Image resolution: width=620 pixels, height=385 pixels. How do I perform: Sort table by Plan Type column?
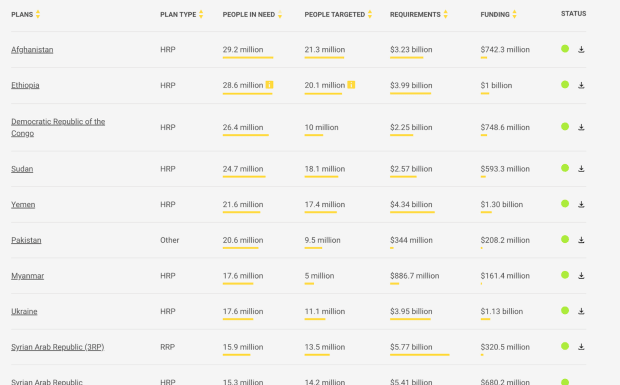(201, 14)
